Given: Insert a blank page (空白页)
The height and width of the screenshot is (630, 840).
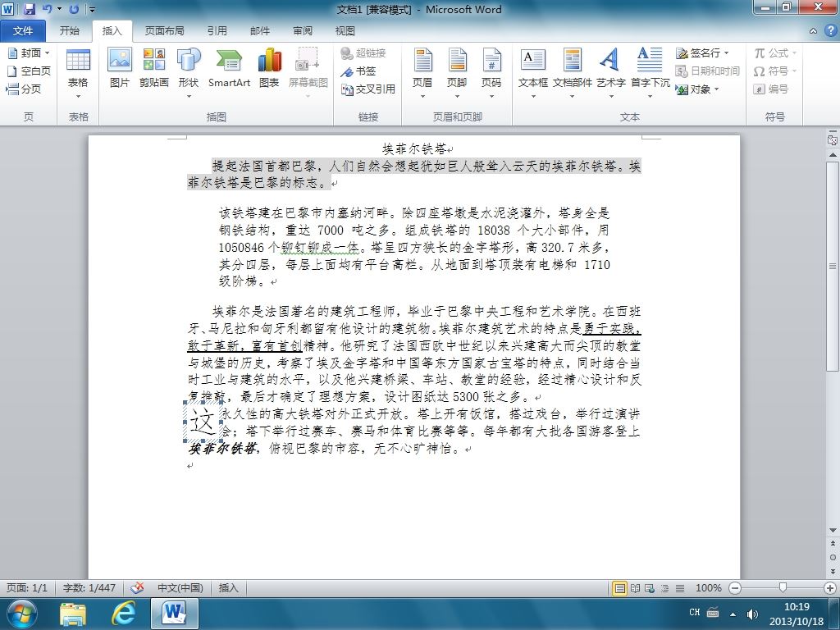Looking at the screenshot, I should pyautogui.click(x=29, y=71).
